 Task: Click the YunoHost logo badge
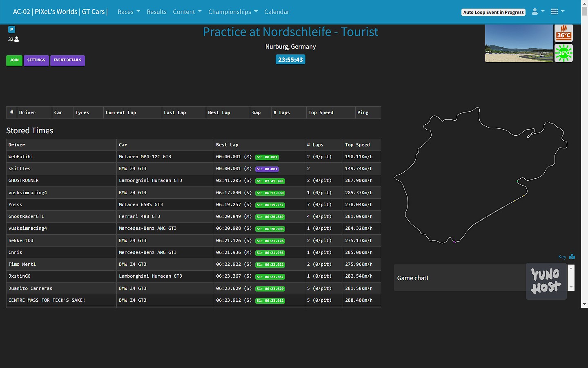click(546, 281)
